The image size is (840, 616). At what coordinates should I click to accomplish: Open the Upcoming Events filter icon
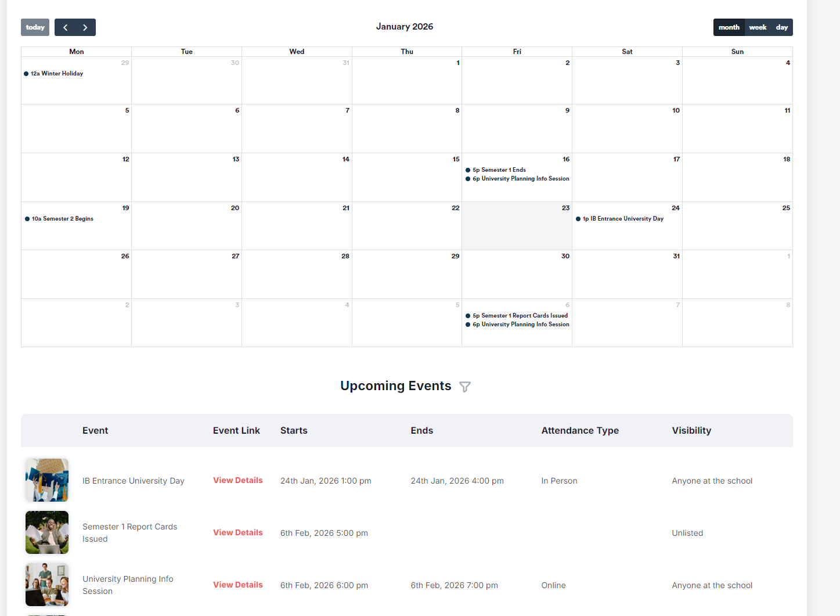coord(465,387)
